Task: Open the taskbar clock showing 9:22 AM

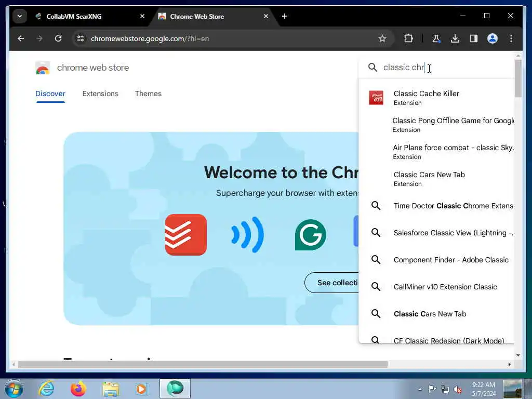Action: (484, 389)
